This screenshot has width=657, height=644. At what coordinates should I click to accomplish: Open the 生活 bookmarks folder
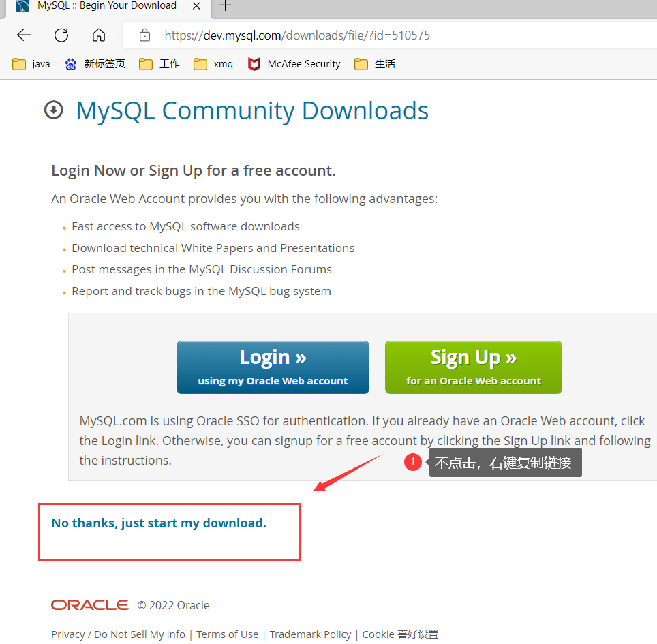[375, 64]
